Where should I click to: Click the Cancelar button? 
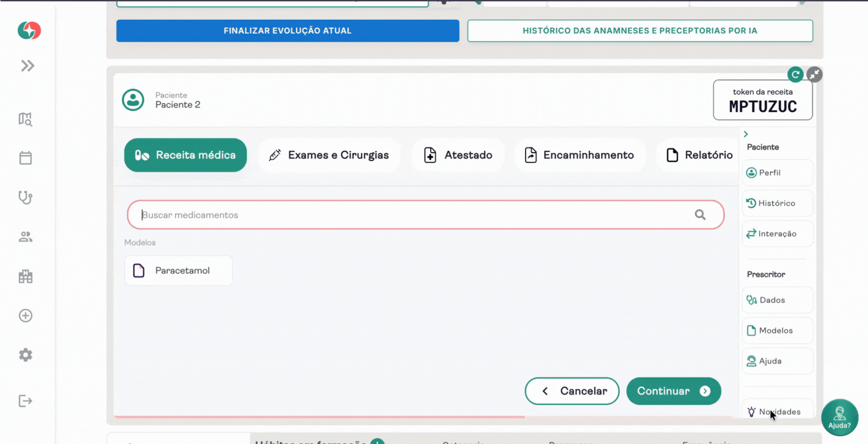(572, 391)
